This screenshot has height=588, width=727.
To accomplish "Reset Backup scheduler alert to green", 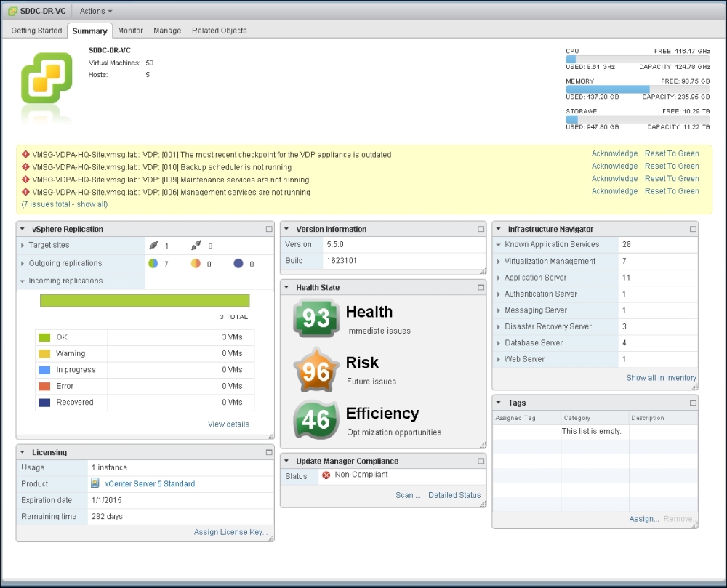I will (672, 166).
